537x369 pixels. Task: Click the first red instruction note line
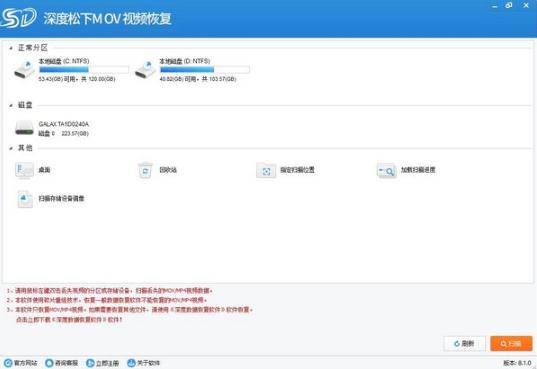110,291
